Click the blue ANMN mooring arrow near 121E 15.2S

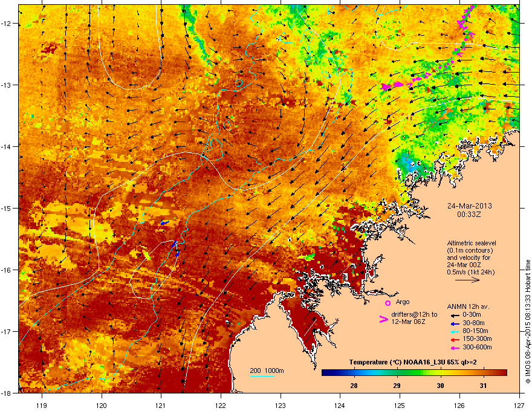tap(164, 223)
